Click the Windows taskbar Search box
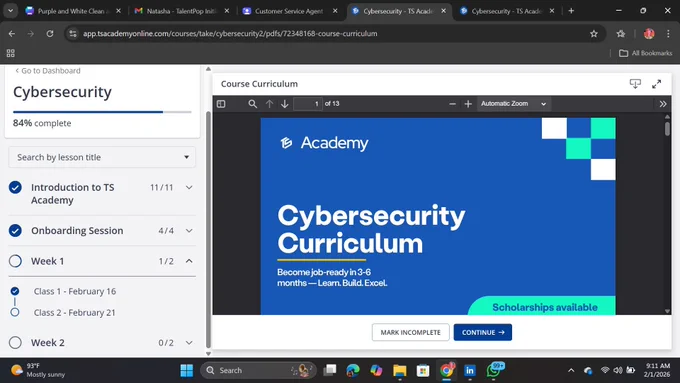 pyautogui.click(x=258, y=370)
